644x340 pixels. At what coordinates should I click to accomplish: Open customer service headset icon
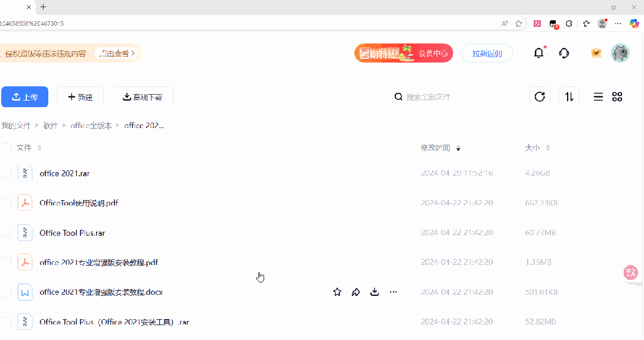tap(564, 54)
